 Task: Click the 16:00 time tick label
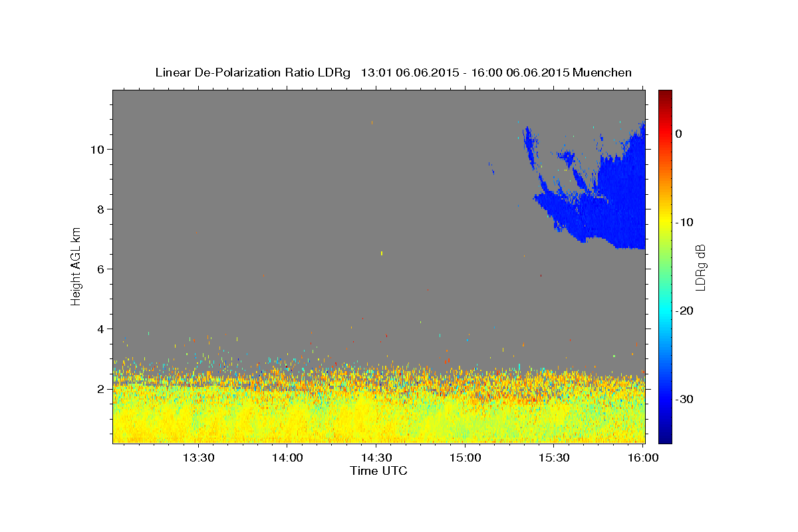tap(642, 458)
